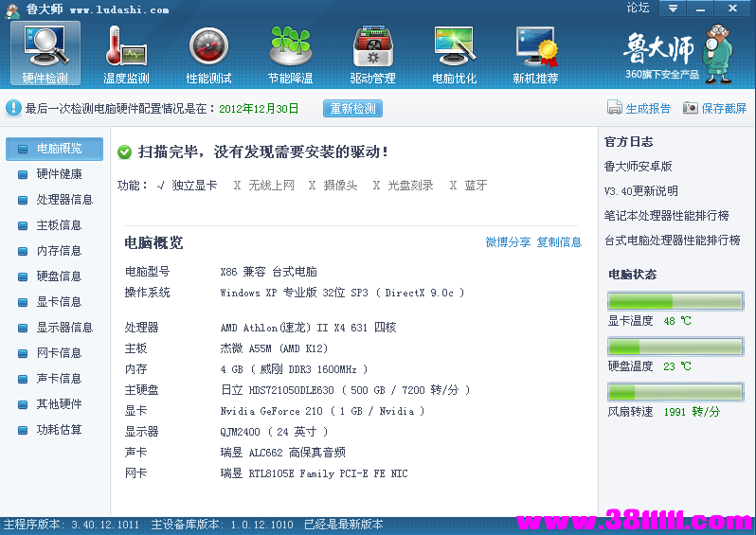This screenshot has width=756, height=535.
Task: Click the 摄像头 feature indicator
Action: tap(333, 185)
